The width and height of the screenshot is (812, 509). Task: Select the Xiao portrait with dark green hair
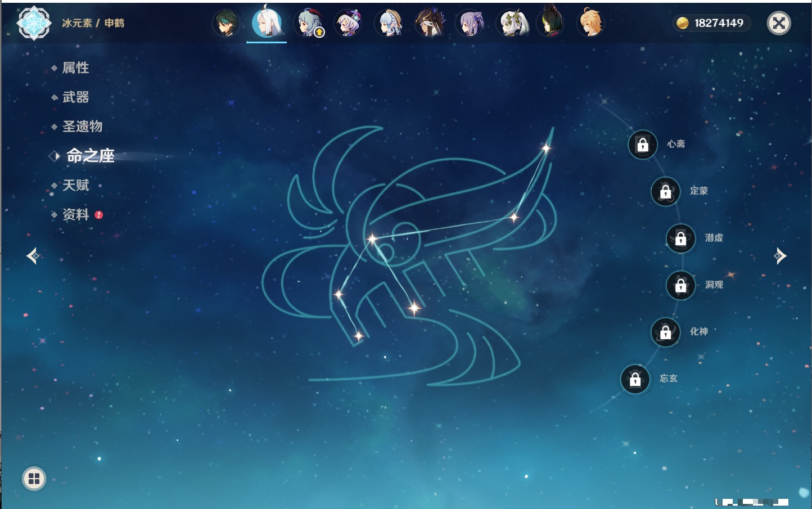pos(226,23)
